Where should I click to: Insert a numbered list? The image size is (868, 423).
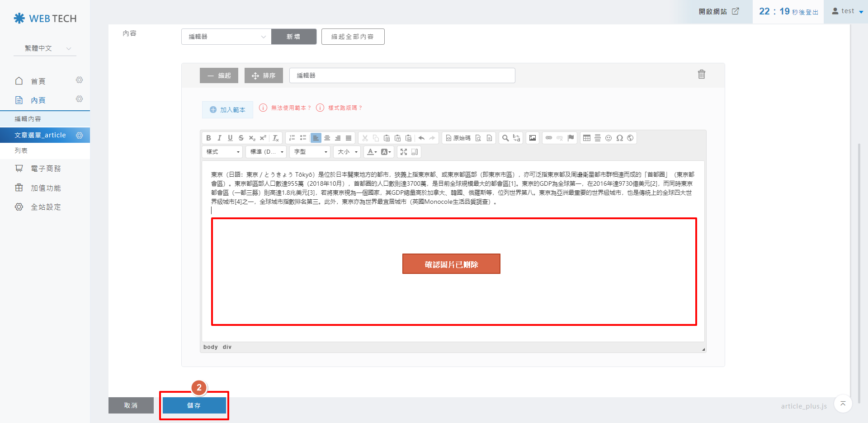[292, 138]
